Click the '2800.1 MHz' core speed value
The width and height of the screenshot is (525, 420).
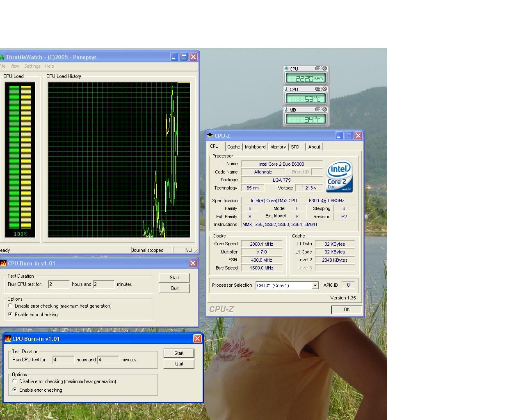coord(262,244)
